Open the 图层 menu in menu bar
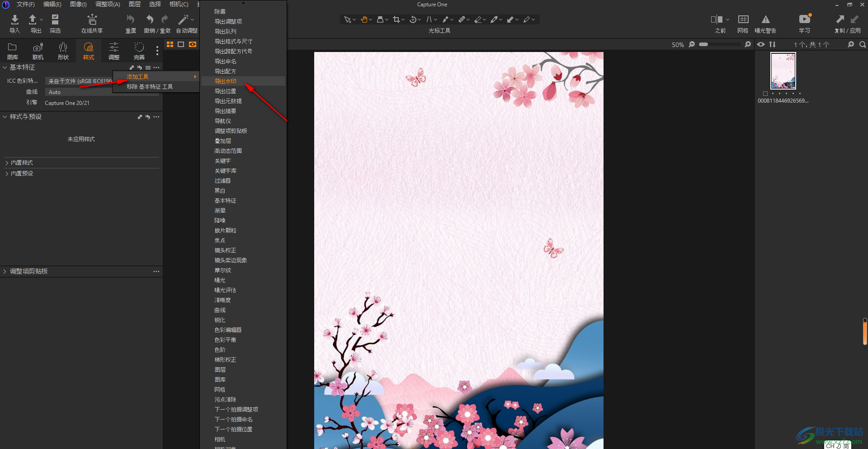 click(x=134, y=5)
